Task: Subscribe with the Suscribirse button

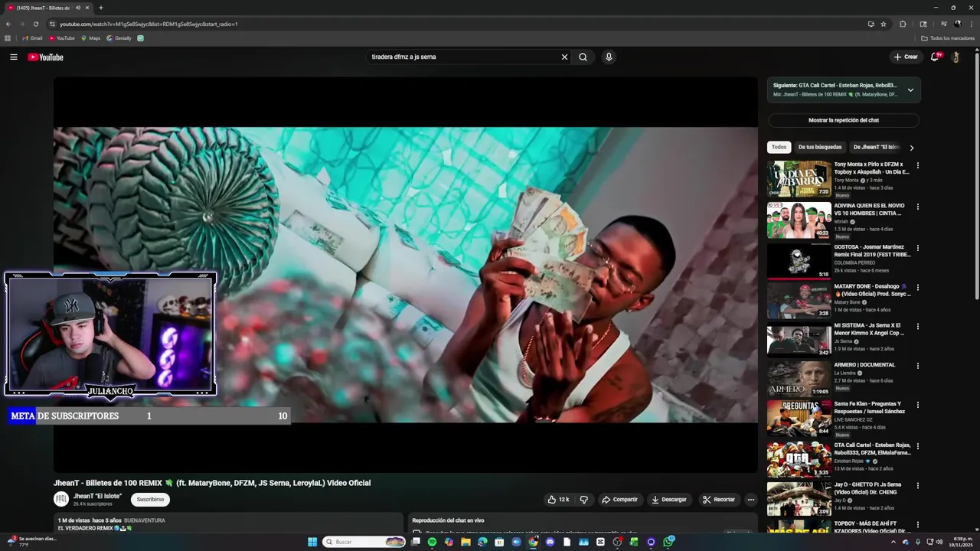Action: click(x=150, y=499)
